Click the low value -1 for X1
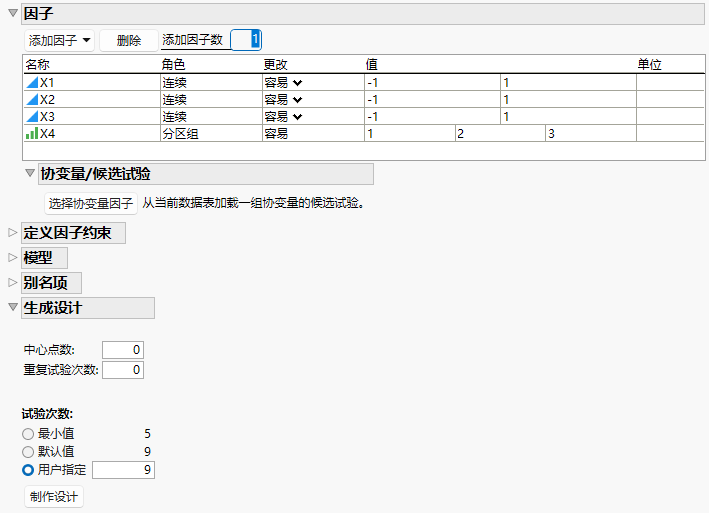The height and width of the screenshot is (513, 709). click(432, 83)
